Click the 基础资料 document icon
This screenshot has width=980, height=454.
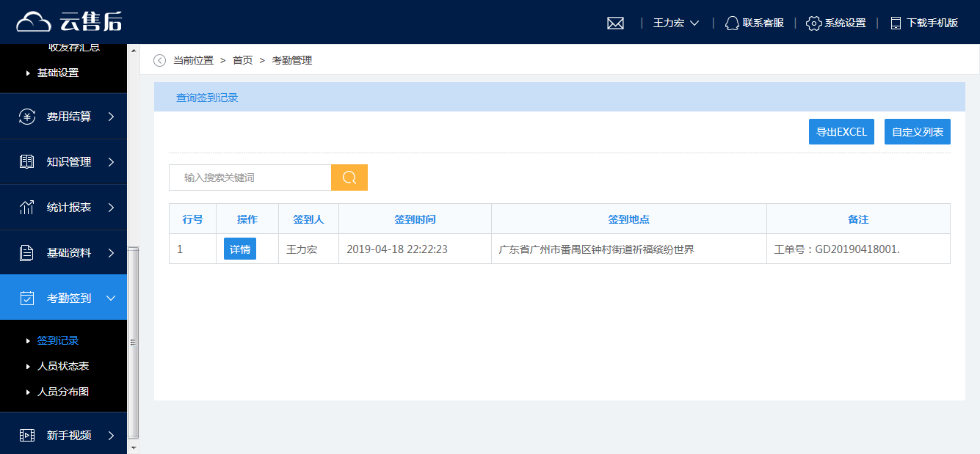[x=27, y=253]
